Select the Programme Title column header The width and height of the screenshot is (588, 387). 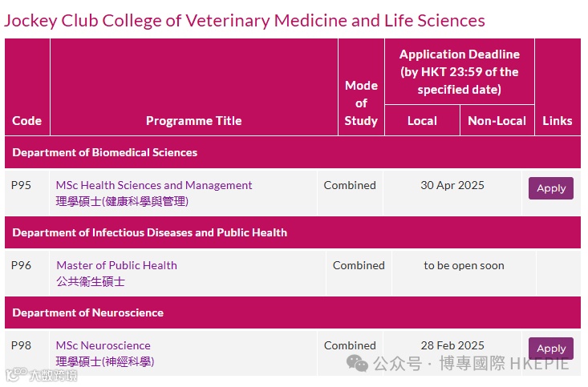click(193, 121)
